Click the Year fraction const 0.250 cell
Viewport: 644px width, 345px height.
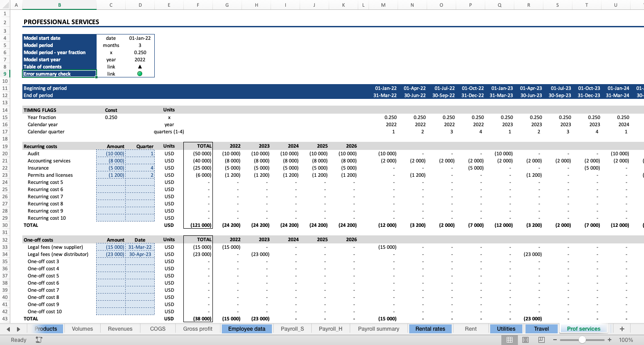point(111,117)
